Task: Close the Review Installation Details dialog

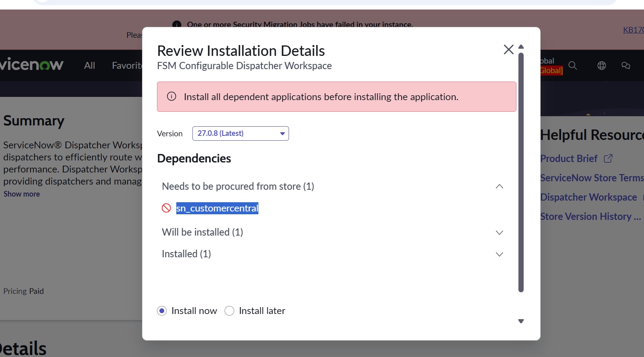Action: pyautogui.click(x=508, y=49)
